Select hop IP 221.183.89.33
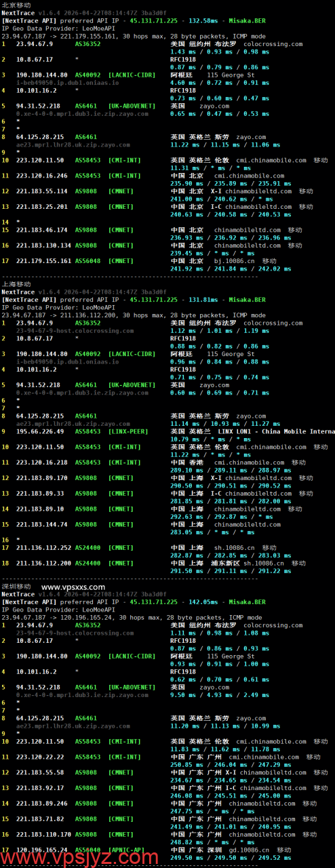The image size is (335, 868). 40,494
